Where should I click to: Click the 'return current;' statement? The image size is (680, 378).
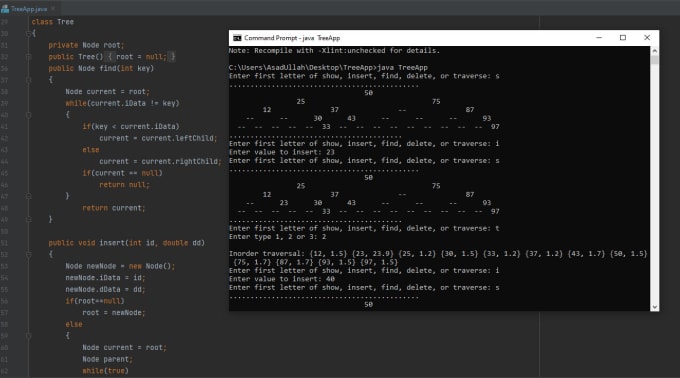114,208
